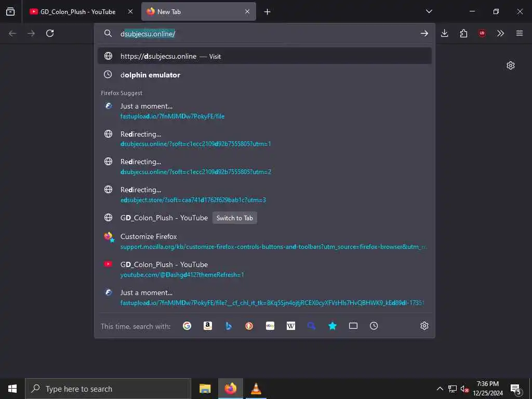Search this time with eBay
Viewport: 532px width, 399px height.
(270, 326)
